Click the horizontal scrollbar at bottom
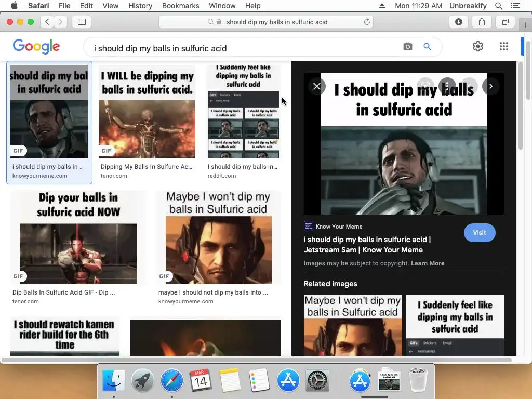Screen dimensions: 532x399 [x=257, y=360]
